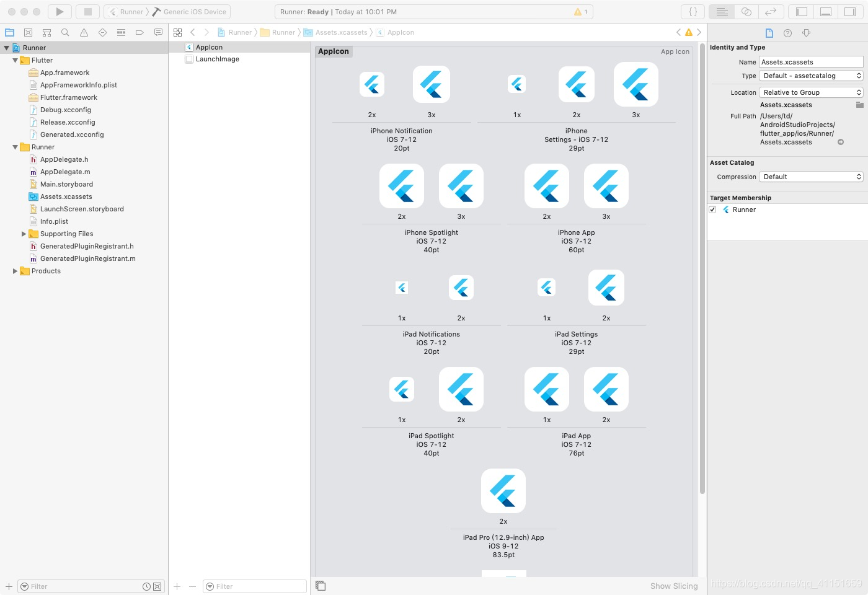Viewport: 868px width, 595px height.
Task: Show the Attributes inspector tab
Action: [806, 33]
